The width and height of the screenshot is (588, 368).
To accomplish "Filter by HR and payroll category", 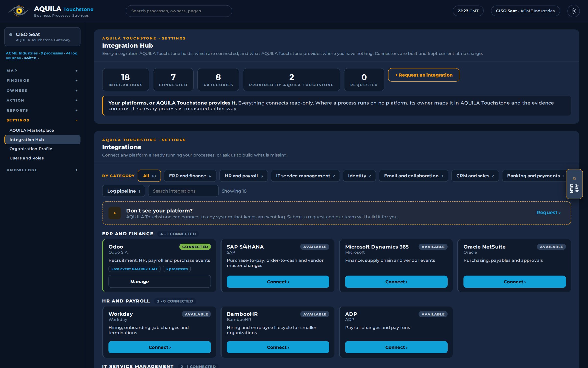I will pos(244,176).
